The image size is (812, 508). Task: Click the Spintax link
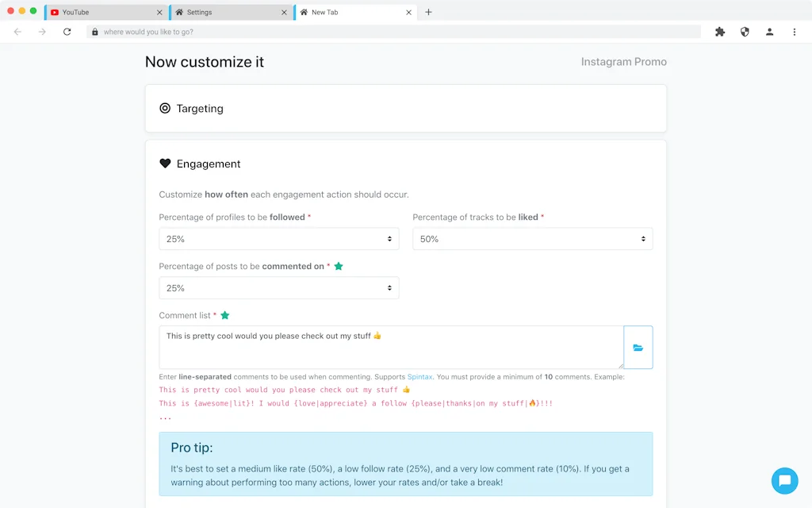pyautogui.click(x=419, y=377)
